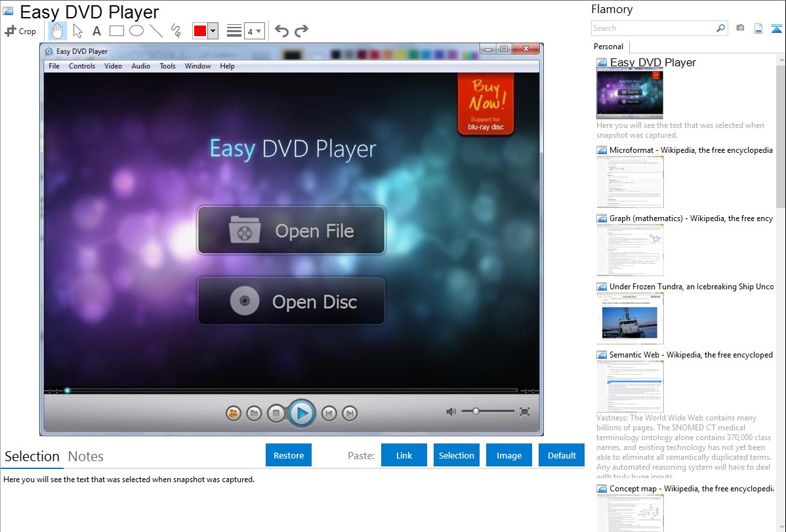Open the Tools menu
The width and height of the screenshot is (786, 532).
(x=167, y=66)
